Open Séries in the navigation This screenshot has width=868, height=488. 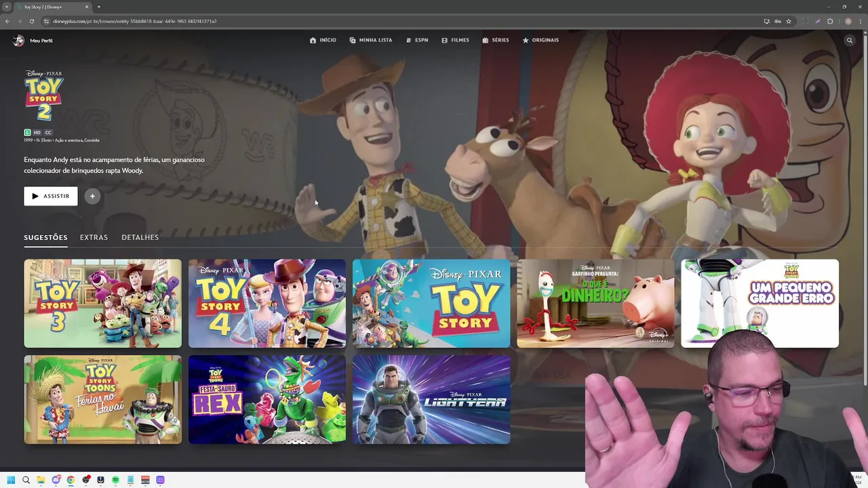[x=496, y=40]
